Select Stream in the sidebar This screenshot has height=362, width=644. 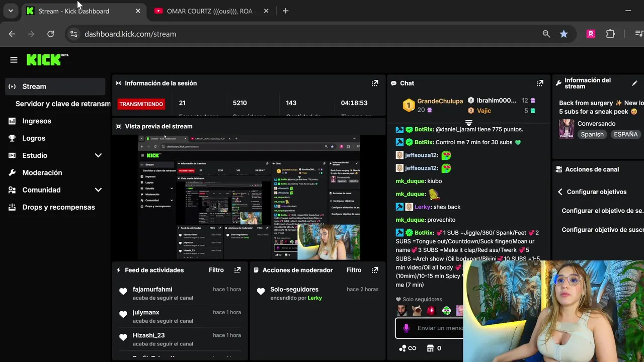(55, 86)
